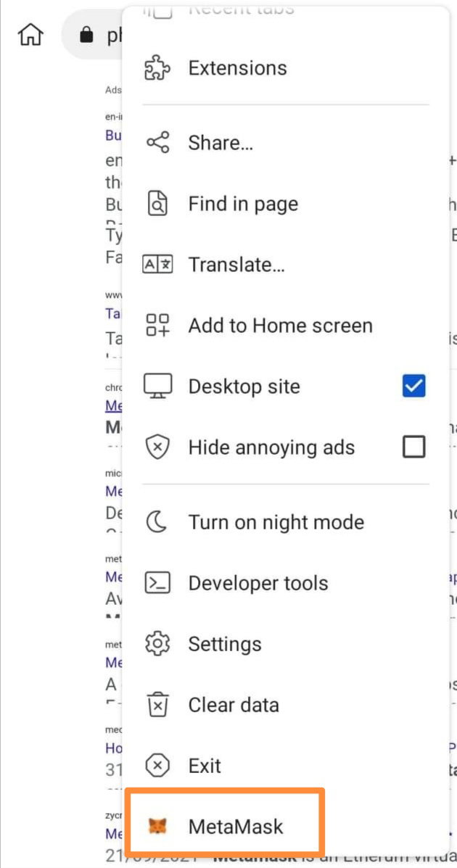Select the Find in page magnifier icon
This screenshot has width=457, height=868.
click(158, 204)
